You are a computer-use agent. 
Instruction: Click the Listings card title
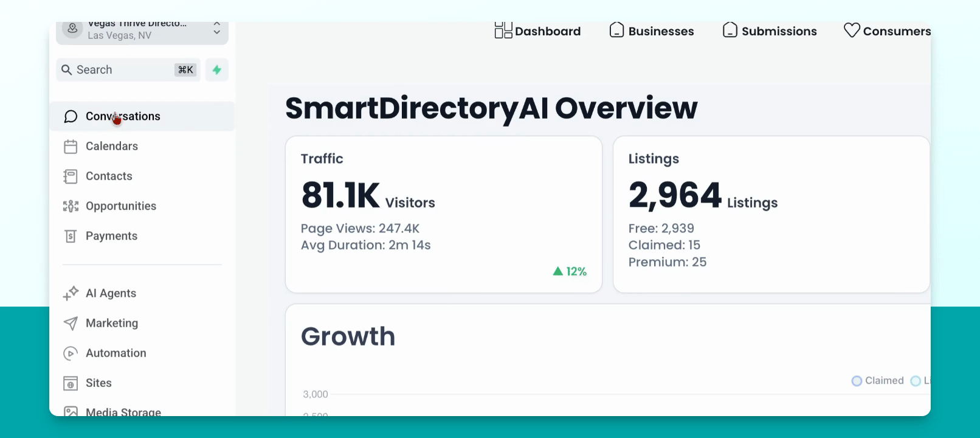coord(654,159)
